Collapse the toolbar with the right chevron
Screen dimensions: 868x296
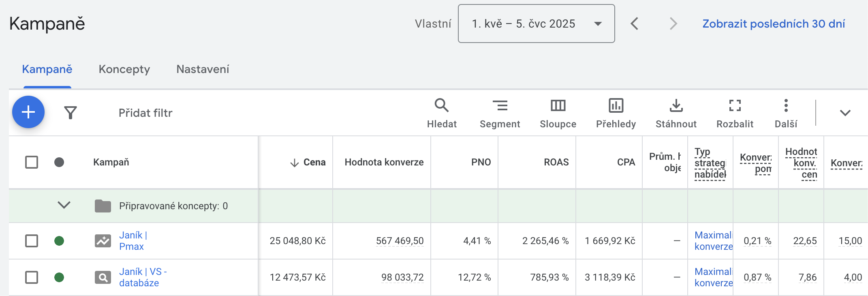pos(845,113)
